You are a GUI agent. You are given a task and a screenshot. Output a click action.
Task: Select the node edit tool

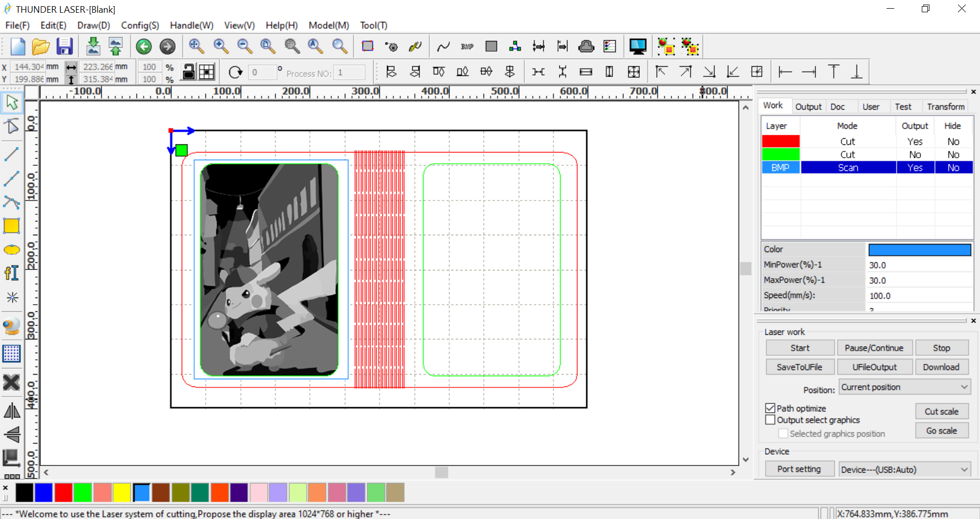pos(12,126)
